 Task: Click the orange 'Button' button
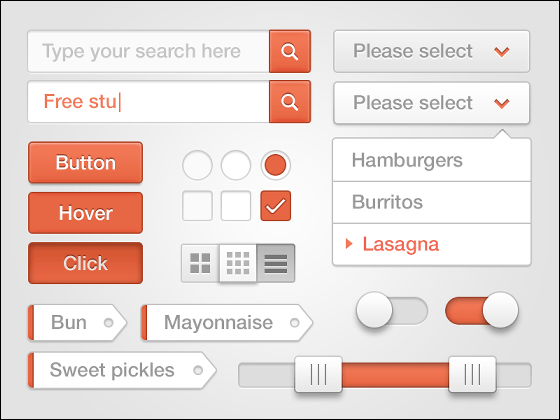(85, 163)
